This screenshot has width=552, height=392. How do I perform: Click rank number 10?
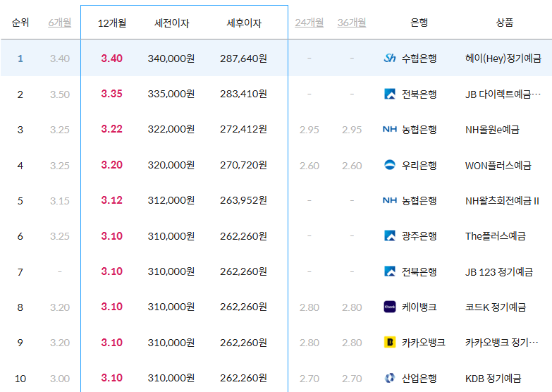click(x=20, y=379)
